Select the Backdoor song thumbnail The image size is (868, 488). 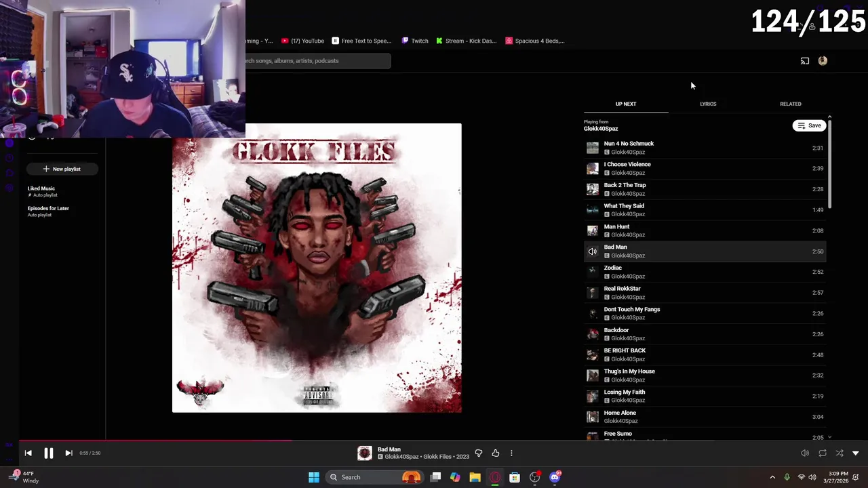point(593,334)
